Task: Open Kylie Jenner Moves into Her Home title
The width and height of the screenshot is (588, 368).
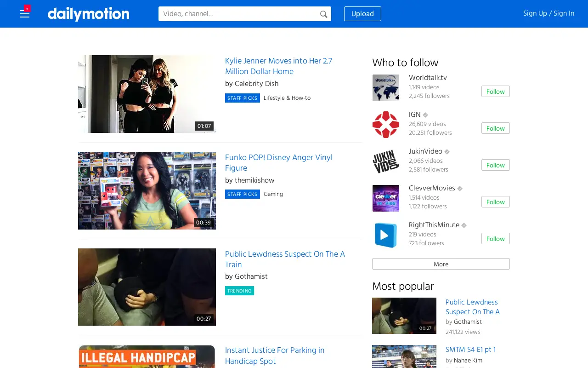Action: pos(279,66)
